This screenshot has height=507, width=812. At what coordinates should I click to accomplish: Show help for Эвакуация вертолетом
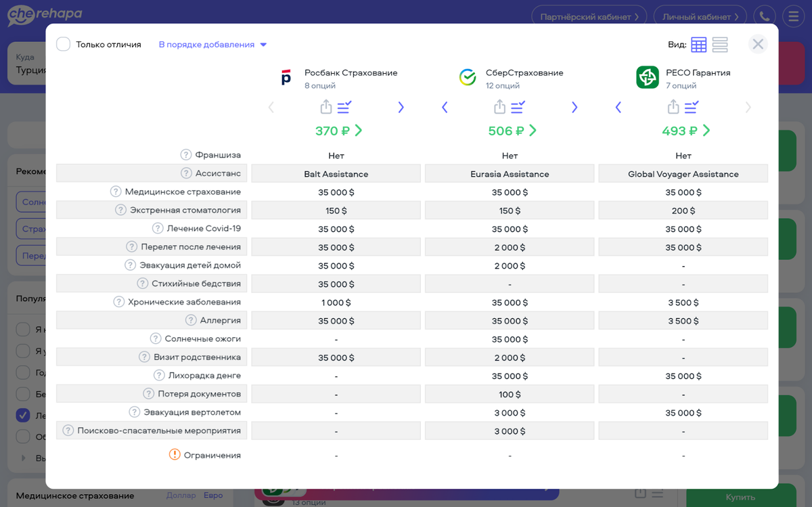tap(135, 412)
